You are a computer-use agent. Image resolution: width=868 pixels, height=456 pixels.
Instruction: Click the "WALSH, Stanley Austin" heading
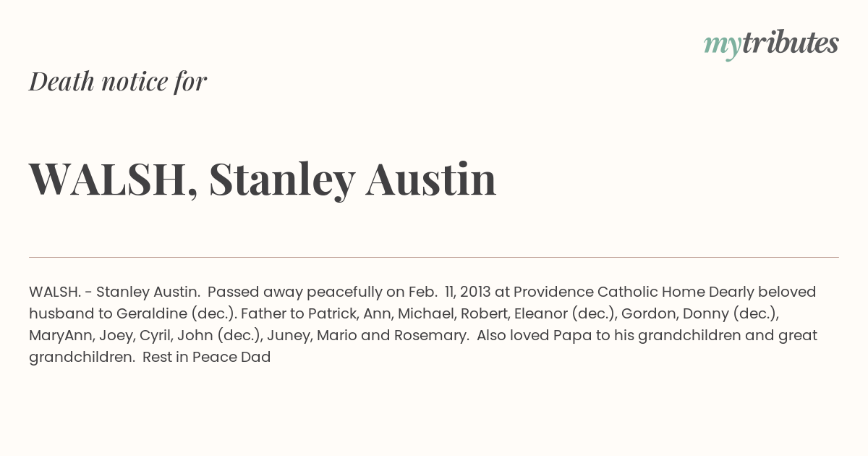[x=263, y=179]
